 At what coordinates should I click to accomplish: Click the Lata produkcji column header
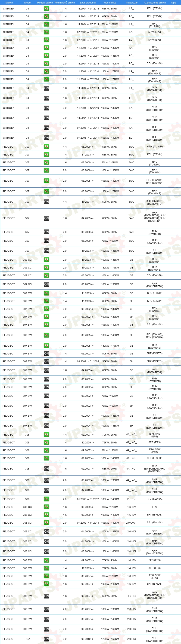point(88,3)
